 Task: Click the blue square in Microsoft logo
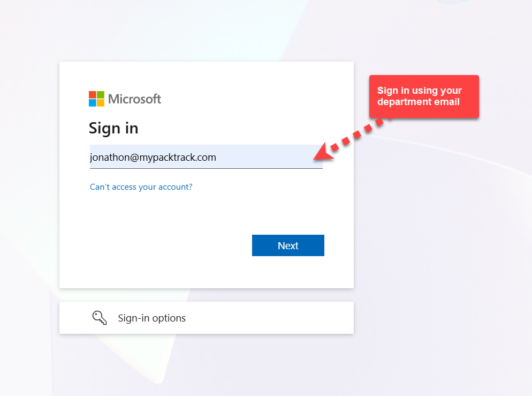[93, 103]
